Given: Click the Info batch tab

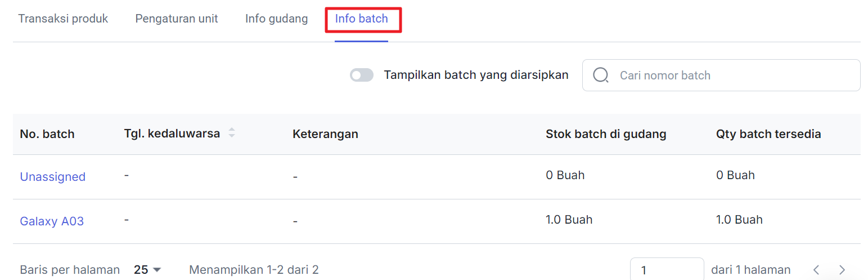Looking at the screenshot, I should pos(361,19).
